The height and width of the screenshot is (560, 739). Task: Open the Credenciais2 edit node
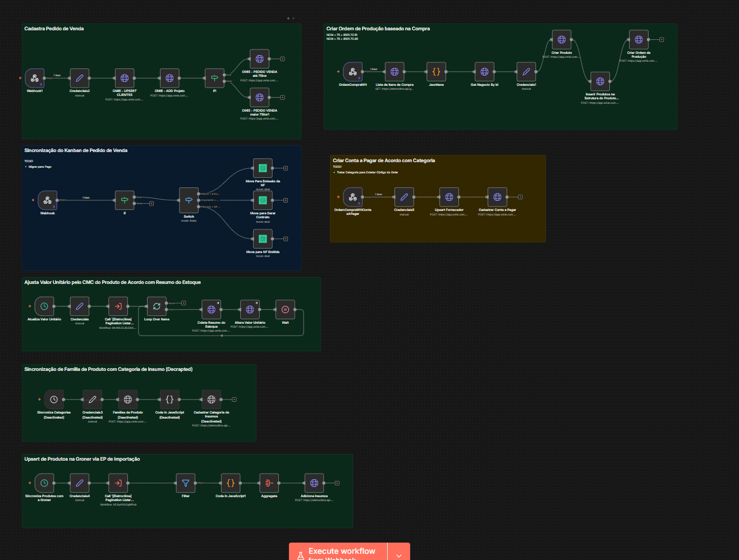[80, 79]
